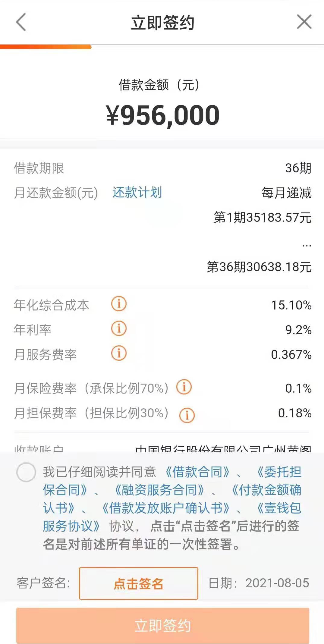Tap the partially visible 收款账户 row
Screen dimensions: 324x644
pyautogui.click(x=162, y=448)
